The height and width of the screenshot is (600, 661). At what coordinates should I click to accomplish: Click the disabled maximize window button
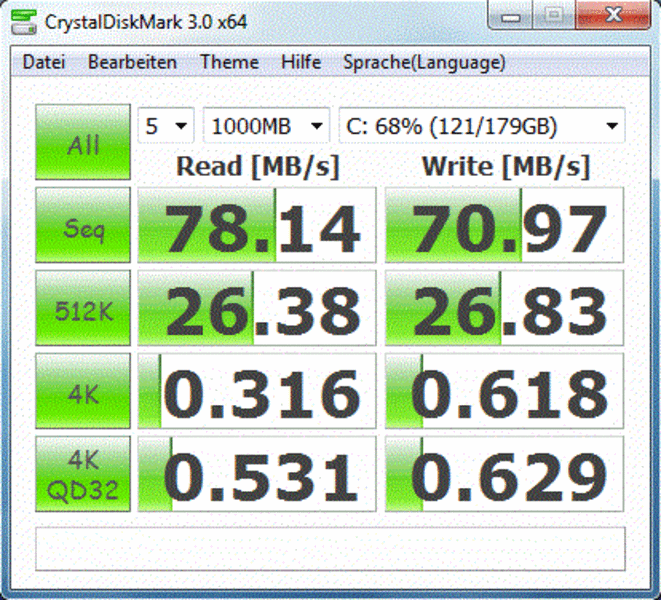[554, 16]
